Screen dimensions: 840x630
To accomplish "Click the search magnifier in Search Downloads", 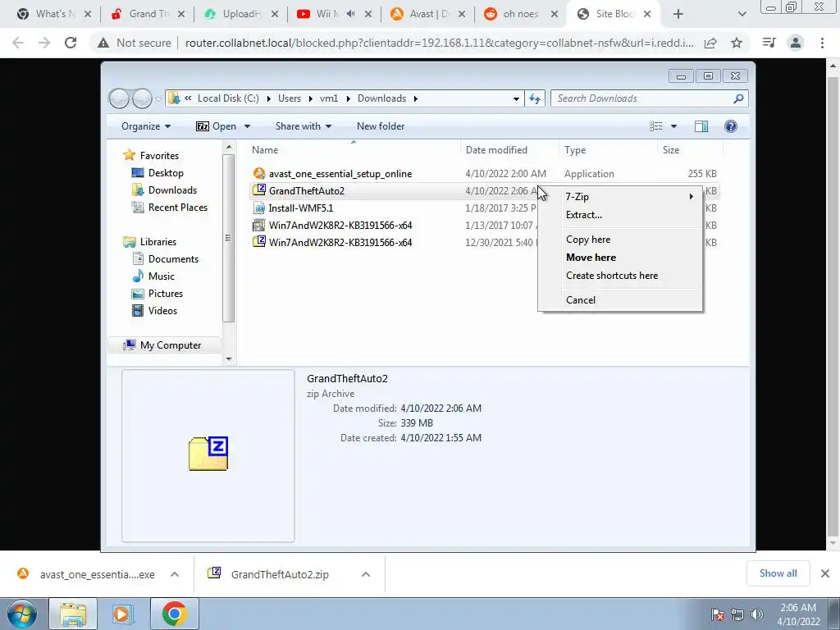I will [x=738, y=98].
